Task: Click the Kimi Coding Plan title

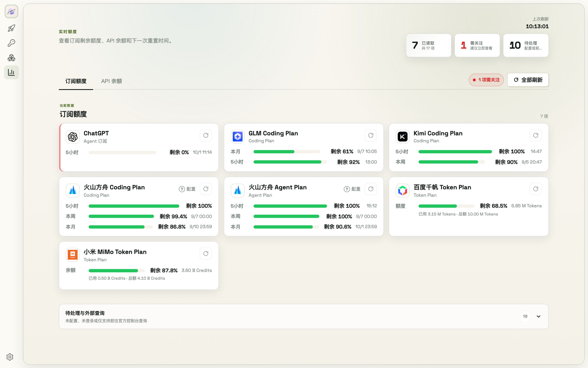Action: pyautogui.click(x=438, y=133)
